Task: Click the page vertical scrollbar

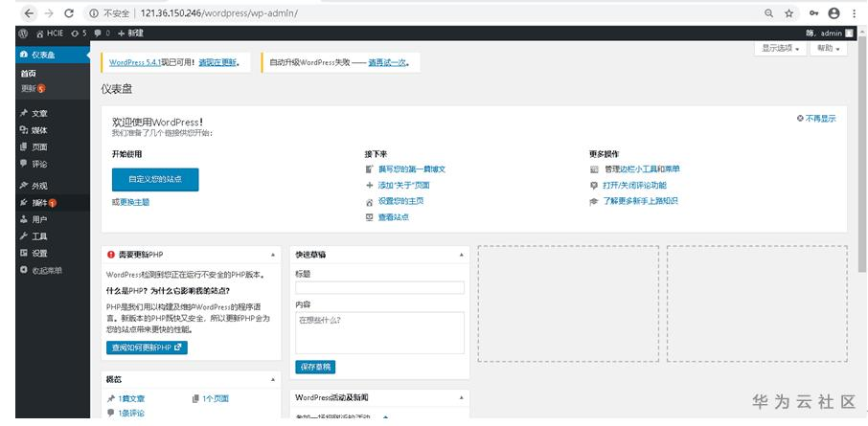Action: [864, 155]
